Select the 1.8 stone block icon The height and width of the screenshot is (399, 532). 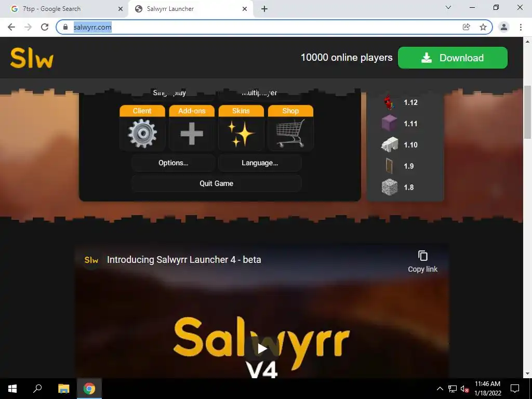click(x=390, y=187)
